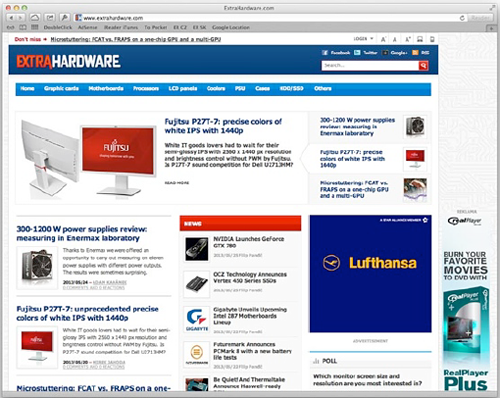
Task: Open the iCloud tabs toolbar icon
Action: coord(35,18)
